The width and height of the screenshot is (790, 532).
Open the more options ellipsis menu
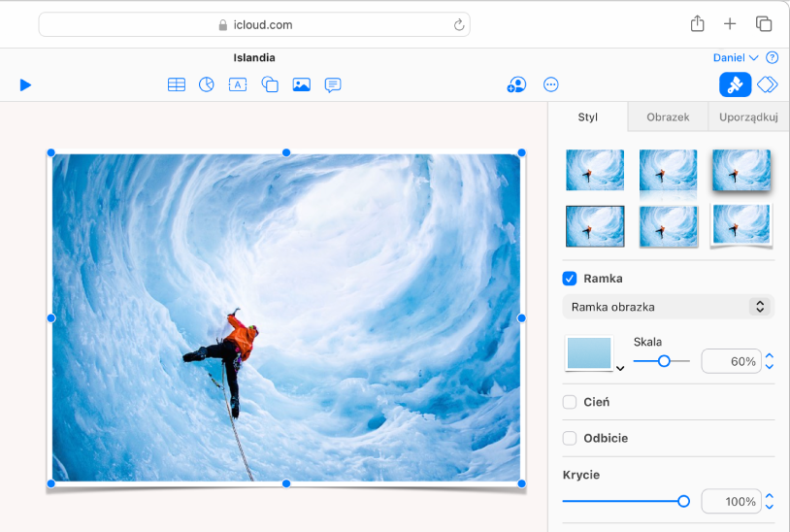pos(551,85)
